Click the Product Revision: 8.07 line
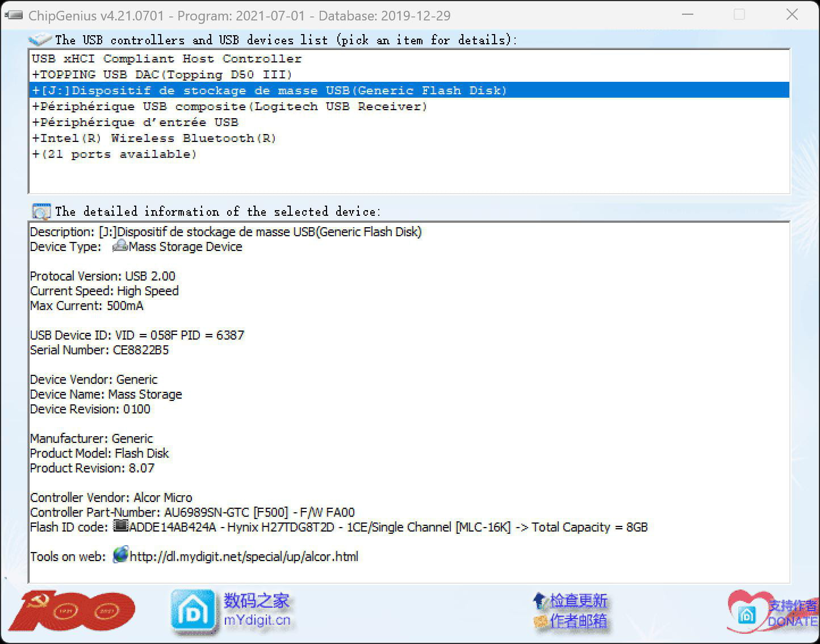Screen dimensions: 820x644 [x=92, y=468]
